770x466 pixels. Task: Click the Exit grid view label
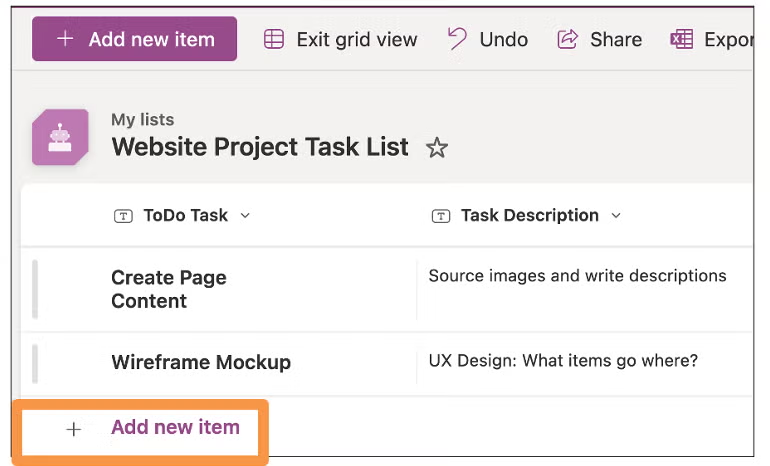coord(357,39)
